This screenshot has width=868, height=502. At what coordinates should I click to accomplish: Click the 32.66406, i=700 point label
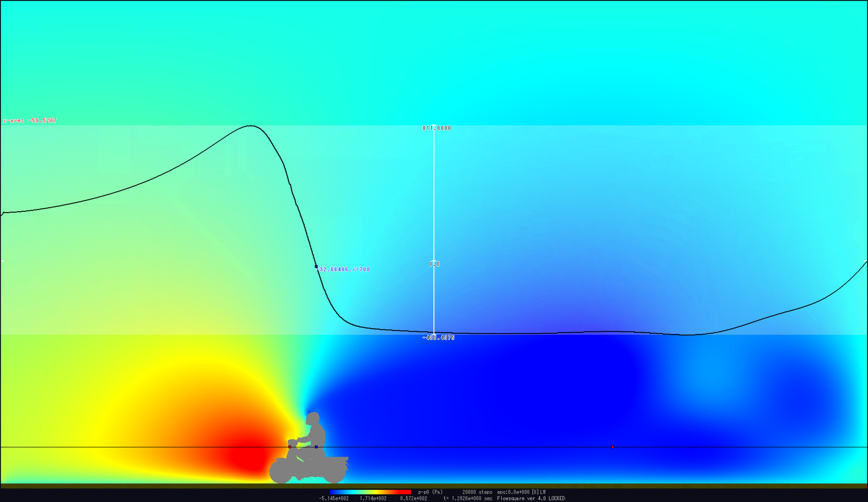[x=344, y=270]
